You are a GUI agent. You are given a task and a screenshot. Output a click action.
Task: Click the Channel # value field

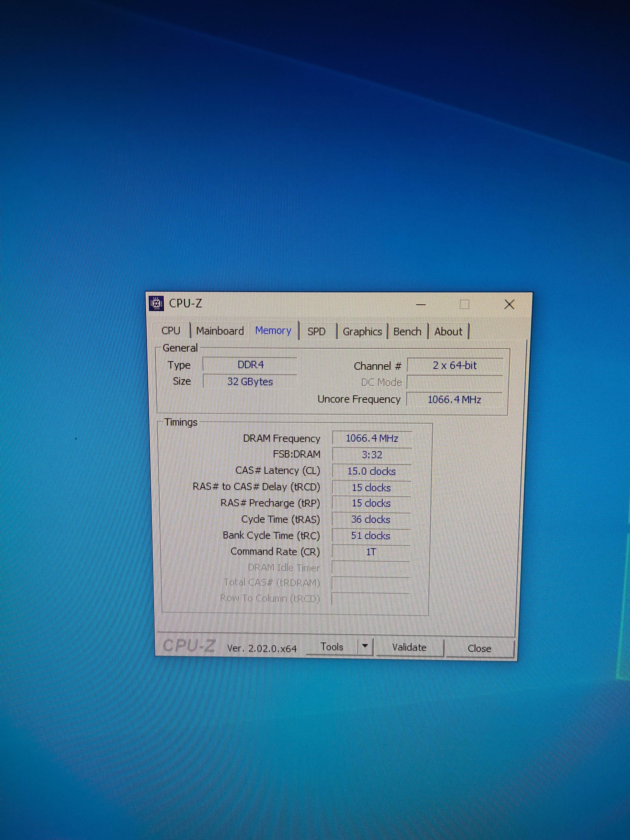pyautogui.click(x=455, y=366)
